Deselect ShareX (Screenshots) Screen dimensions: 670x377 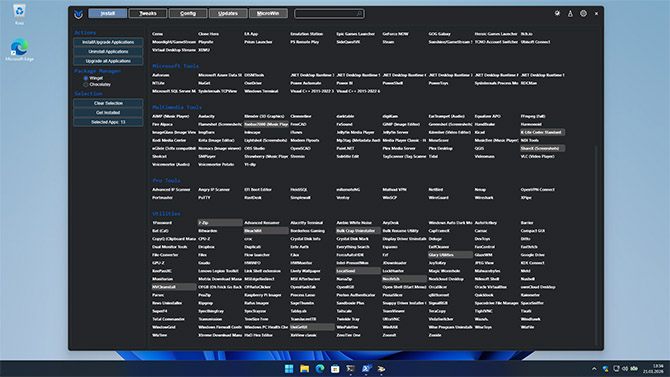(542, 148)
